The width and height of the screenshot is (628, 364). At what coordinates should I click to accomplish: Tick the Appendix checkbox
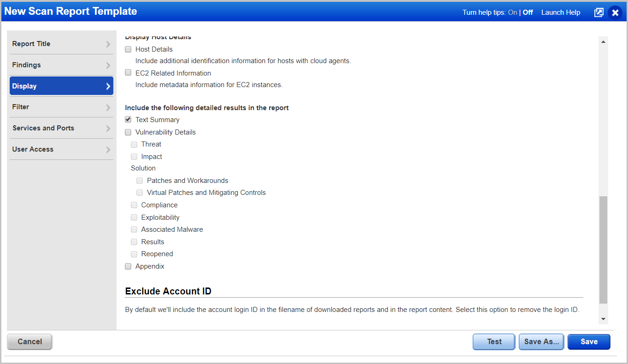point(128,266)
